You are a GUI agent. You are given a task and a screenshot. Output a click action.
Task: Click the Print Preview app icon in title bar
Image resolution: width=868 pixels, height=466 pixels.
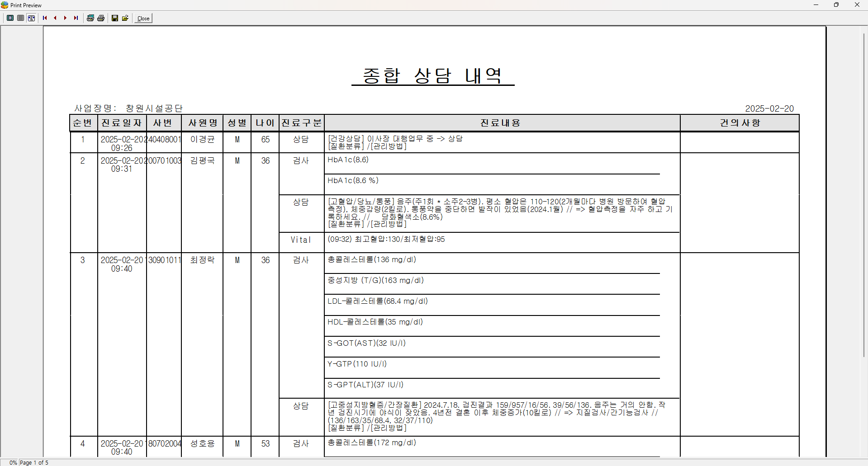(5, 5)
